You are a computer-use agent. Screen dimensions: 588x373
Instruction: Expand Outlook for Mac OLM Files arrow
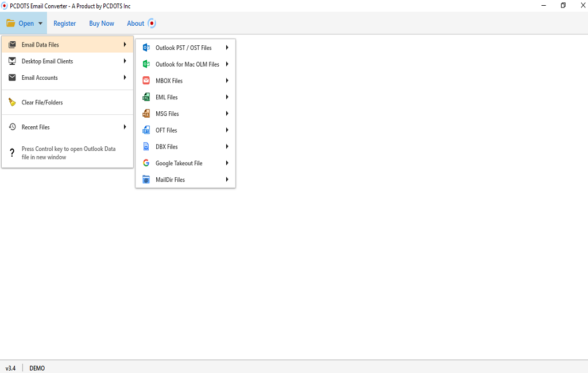click(227, 64)
